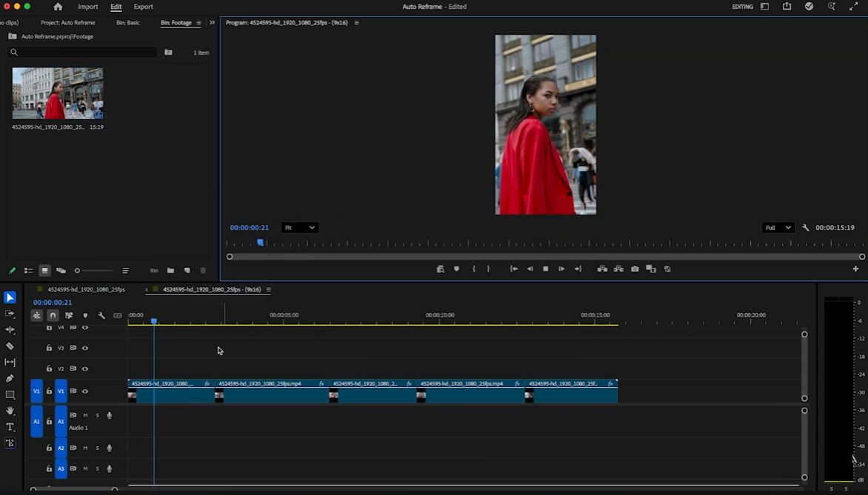Select the Rectangle tool
This screenshot has height=495, width=868.
[x=10, y=395]
